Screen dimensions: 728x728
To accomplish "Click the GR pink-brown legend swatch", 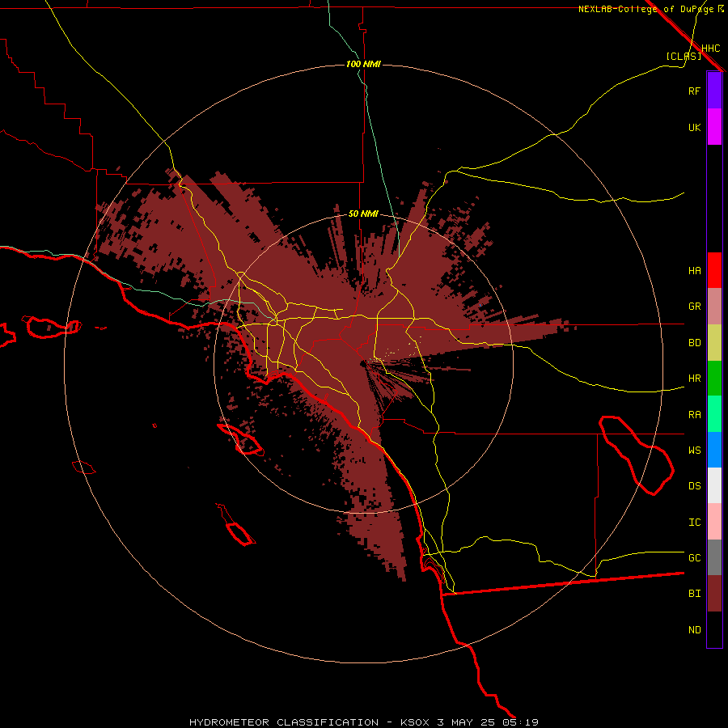I will (x=714, y=307).
